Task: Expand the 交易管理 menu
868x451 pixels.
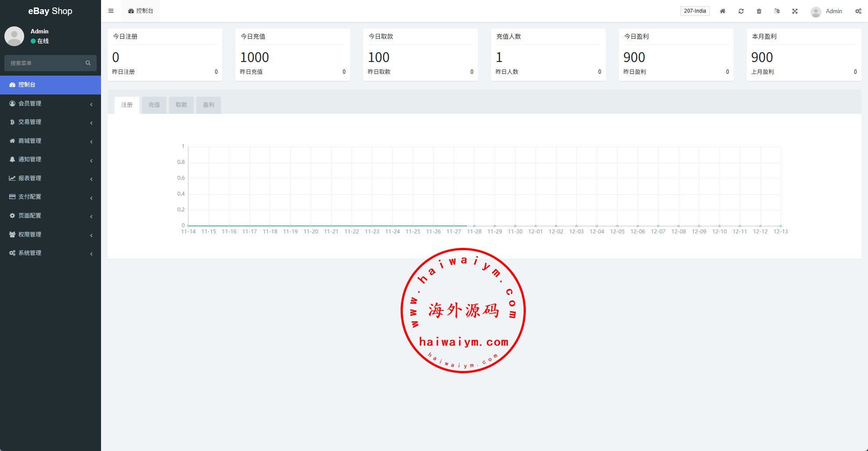Action: coord(51,122)
